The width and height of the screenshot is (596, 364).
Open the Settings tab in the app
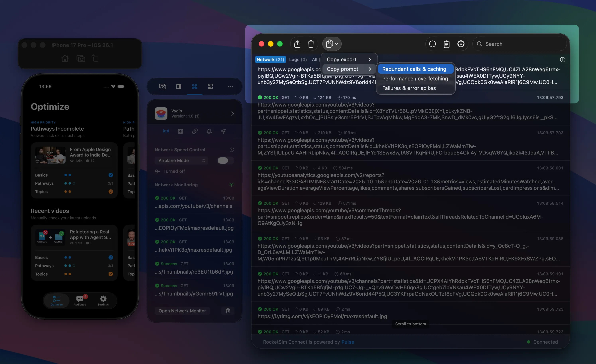coord(103,300)
